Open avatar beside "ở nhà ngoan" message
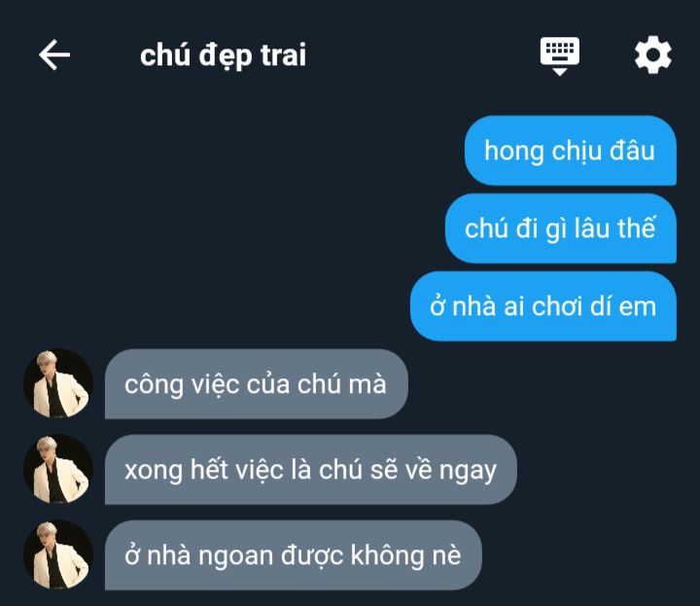Viewport: 700px width, 606px height. [58, 555]
